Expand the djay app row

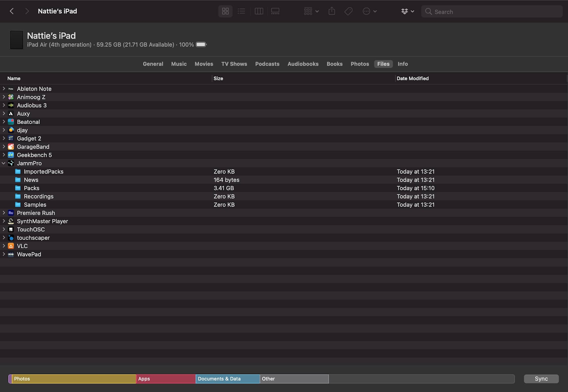4,130
